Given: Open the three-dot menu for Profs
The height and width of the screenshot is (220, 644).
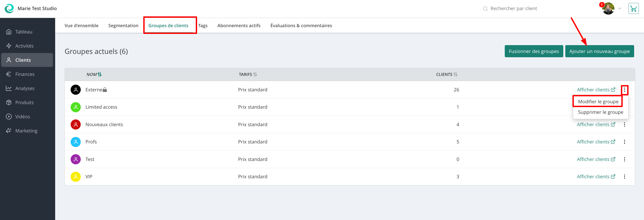Looking at the screenshot, I should point(624,142).
